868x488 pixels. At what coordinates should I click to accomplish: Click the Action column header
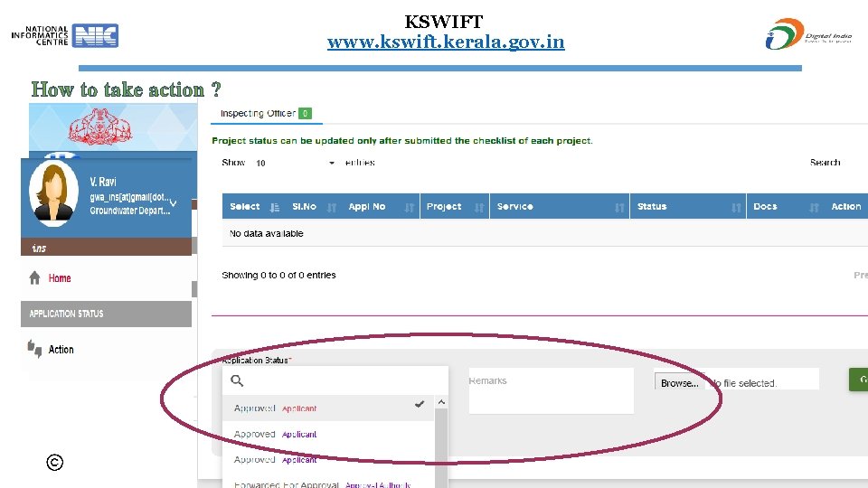click(846, 206)
